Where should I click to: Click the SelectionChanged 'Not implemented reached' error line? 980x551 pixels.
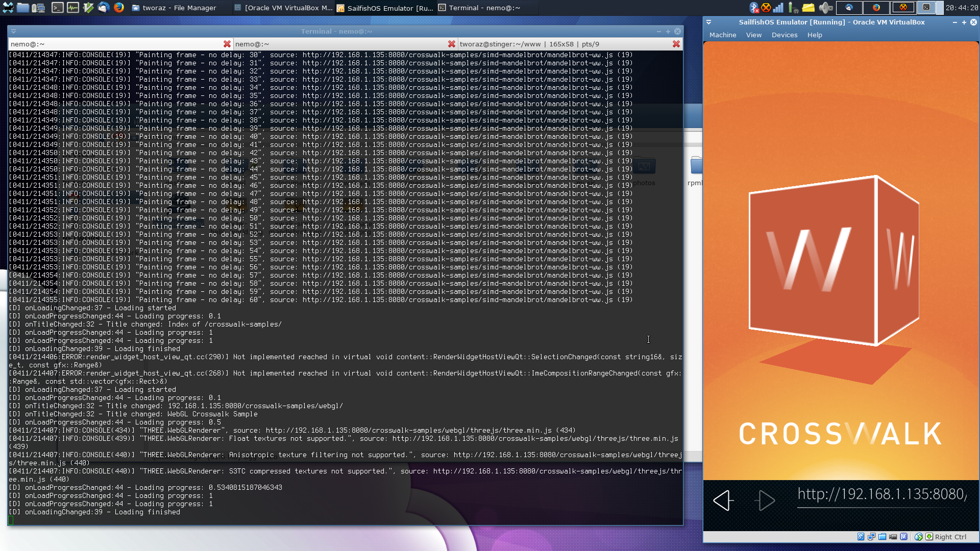(x=345, y=361)
